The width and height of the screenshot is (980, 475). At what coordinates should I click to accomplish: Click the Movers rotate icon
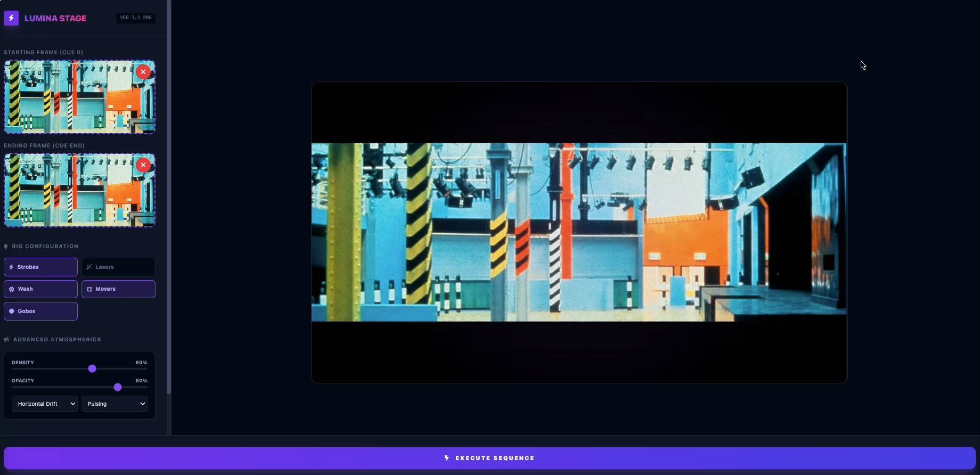[x=89, y=289]
